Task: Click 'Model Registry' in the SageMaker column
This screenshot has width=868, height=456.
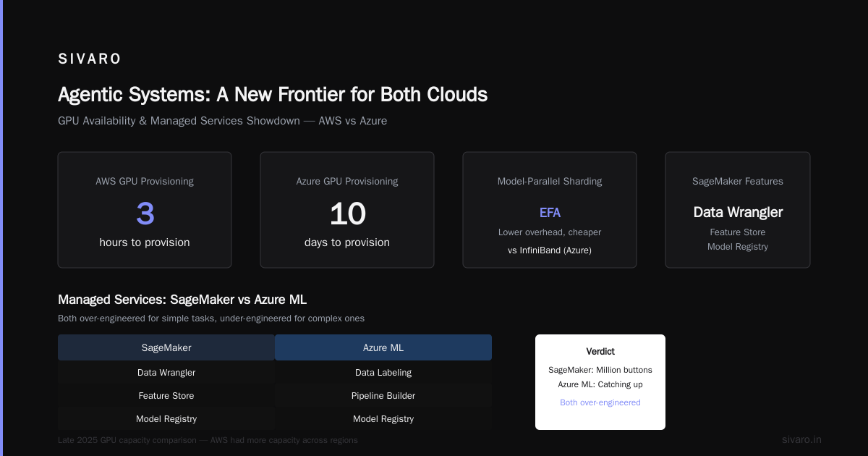Action: coord(166,419)
